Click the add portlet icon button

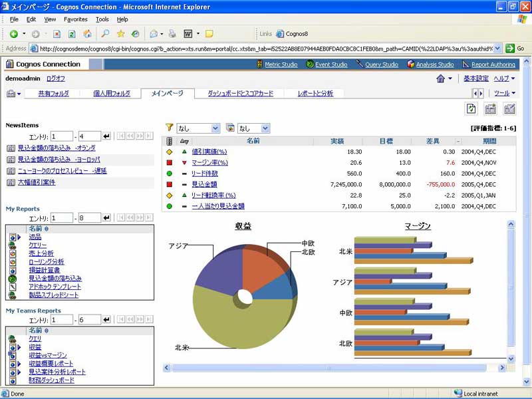click(490, 108)
